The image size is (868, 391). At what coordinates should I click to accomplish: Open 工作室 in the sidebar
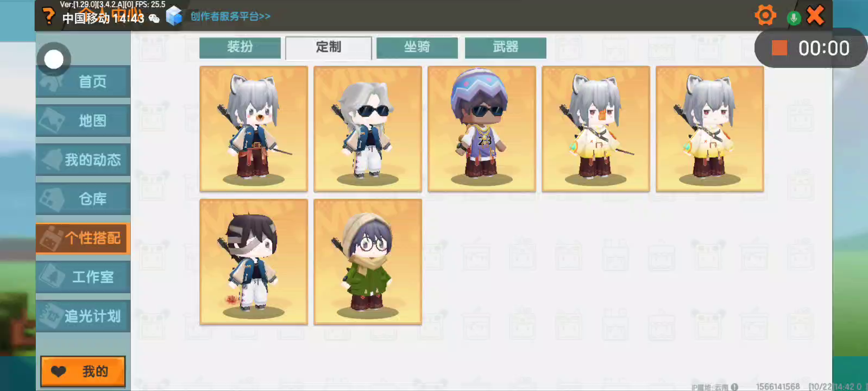(83, 277)
